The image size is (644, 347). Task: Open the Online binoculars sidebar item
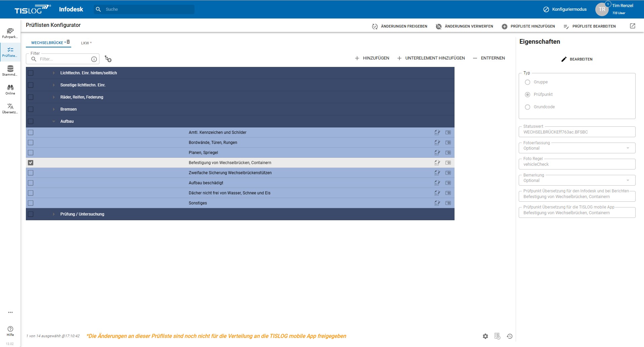tap(10, 89)
